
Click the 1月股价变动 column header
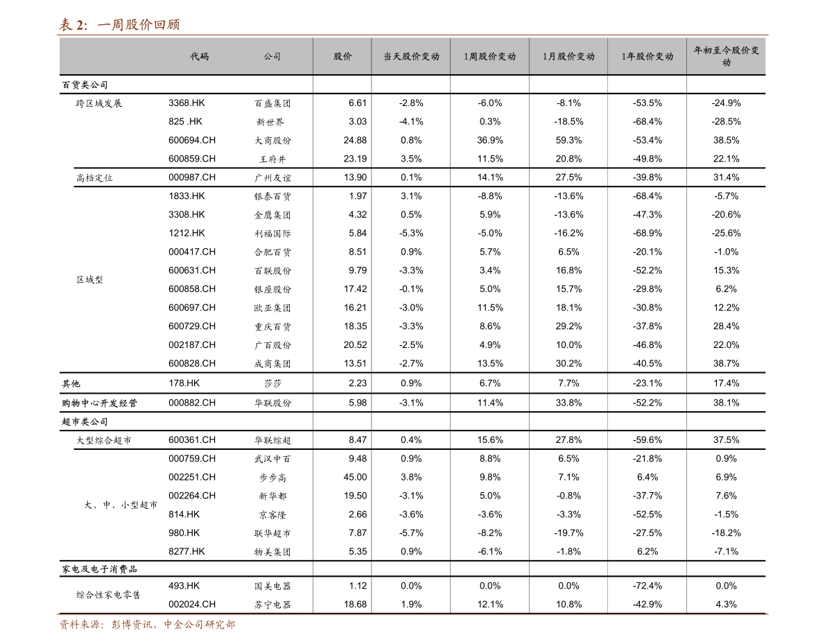[x=568, y=56]
